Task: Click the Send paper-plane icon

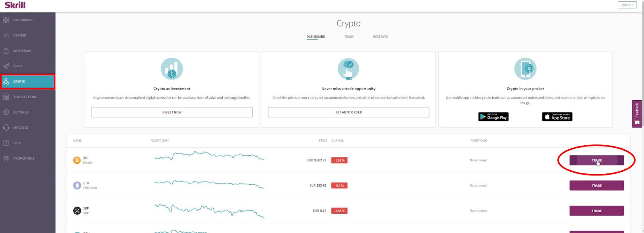Action: pyautogui.click(x=6, y=66)
